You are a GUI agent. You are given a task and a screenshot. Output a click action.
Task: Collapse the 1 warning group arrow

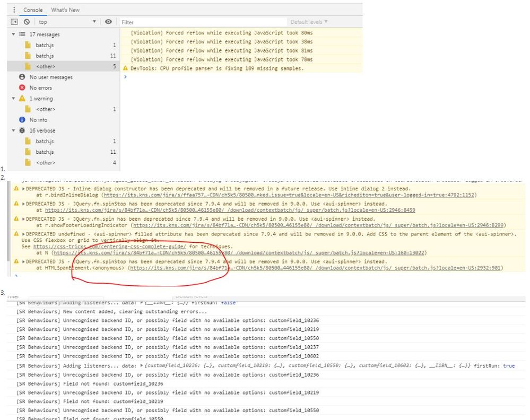tap(13, 98)
